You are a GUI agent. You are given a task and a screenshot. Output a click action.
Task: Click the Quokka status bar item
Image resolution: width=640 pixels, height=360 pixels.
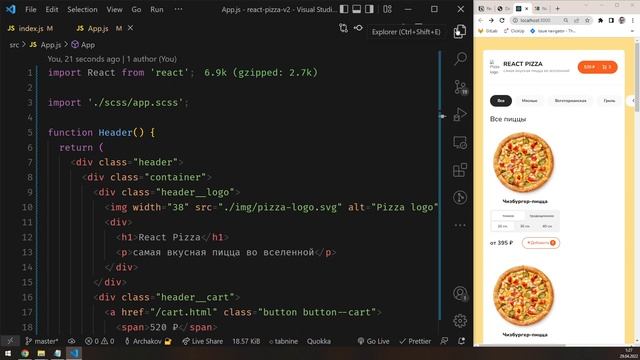click(x=319, y=341)
